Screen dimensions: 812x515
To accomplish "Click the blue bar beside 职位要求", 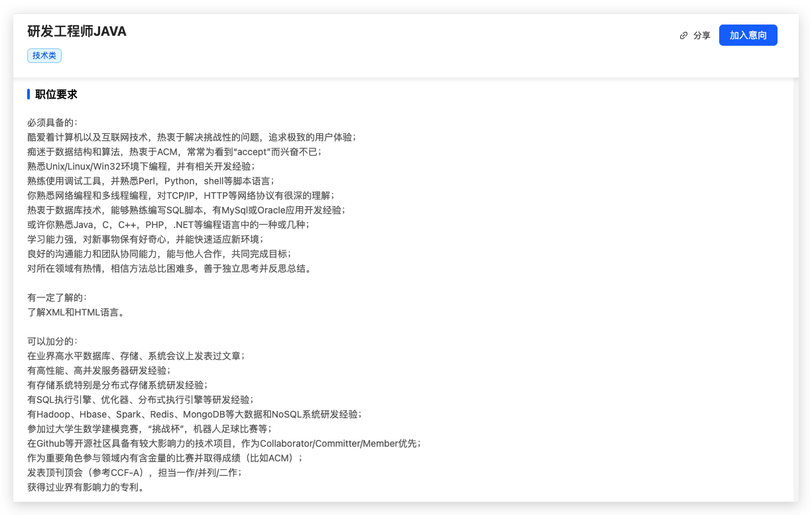I will 29,94.
